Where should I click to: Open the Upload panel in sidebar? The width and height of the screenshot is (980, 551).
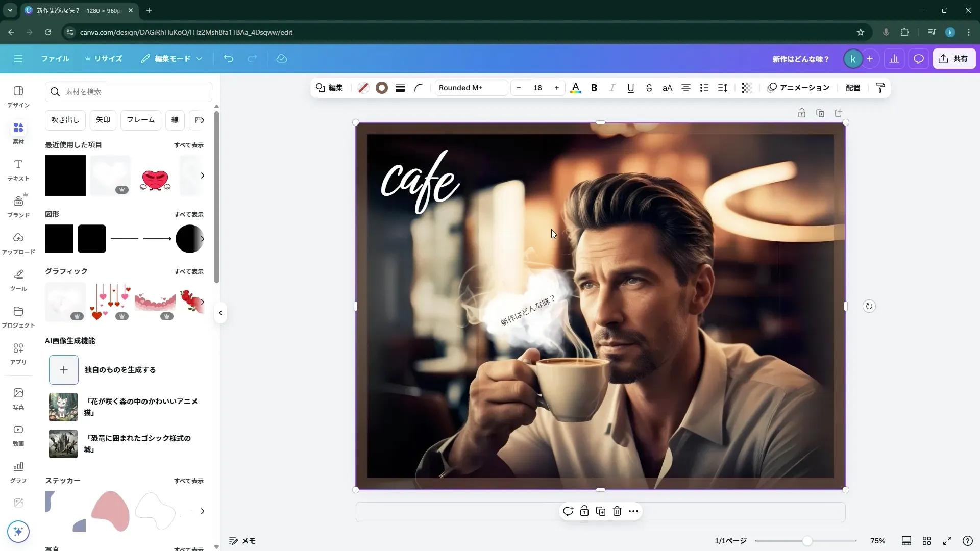click(x=18, y=243)
